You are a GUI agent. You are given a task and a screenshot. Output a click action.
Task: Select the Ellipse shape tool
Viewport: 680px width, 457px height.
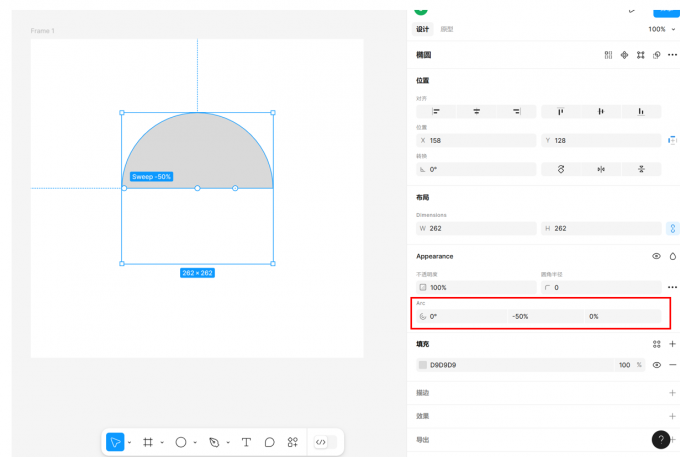(181, 442)
